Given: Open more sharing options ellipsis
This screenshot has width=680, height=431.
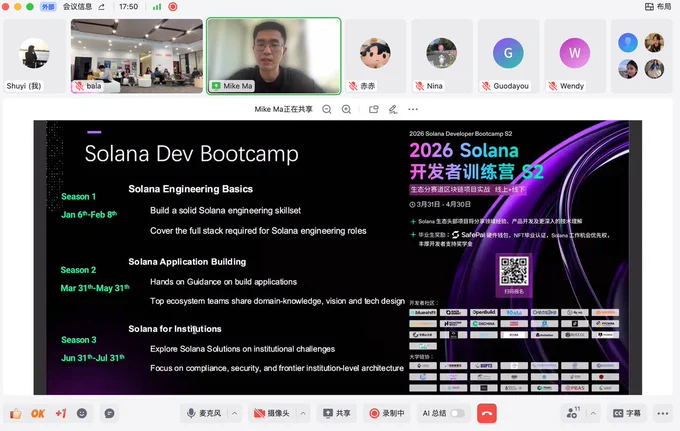Looking at the screenshot, I should pyautogui.click(x=413, y=110).
